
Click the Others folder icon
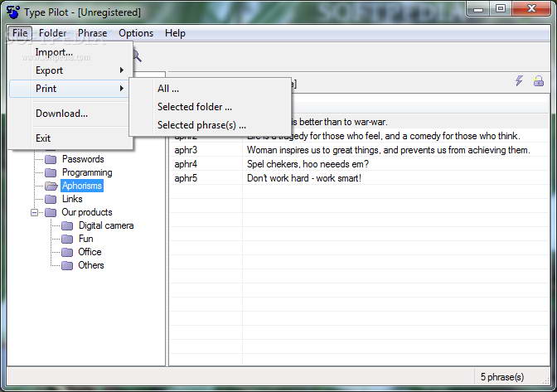[x=67, y=265]
